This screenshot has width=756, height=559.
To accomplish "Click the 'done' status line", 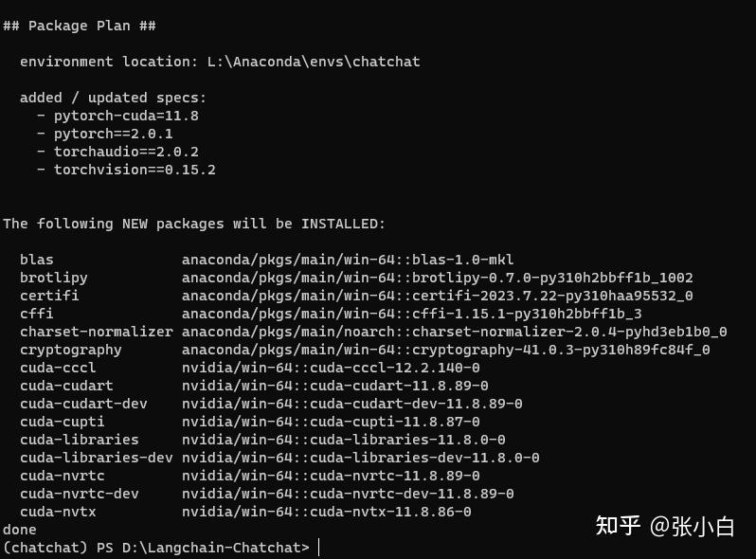I will pyautogui.click(x=20, y=530).
